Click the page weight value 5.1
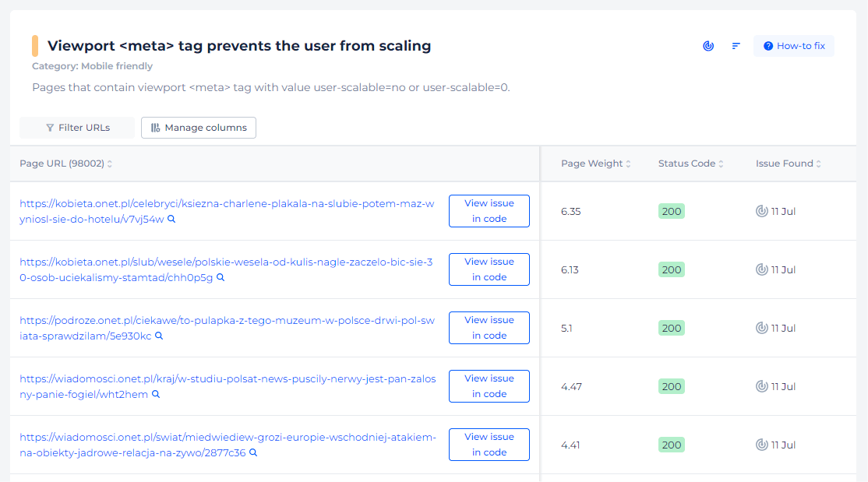Screen dimensions: 868x482 point(566,328)
